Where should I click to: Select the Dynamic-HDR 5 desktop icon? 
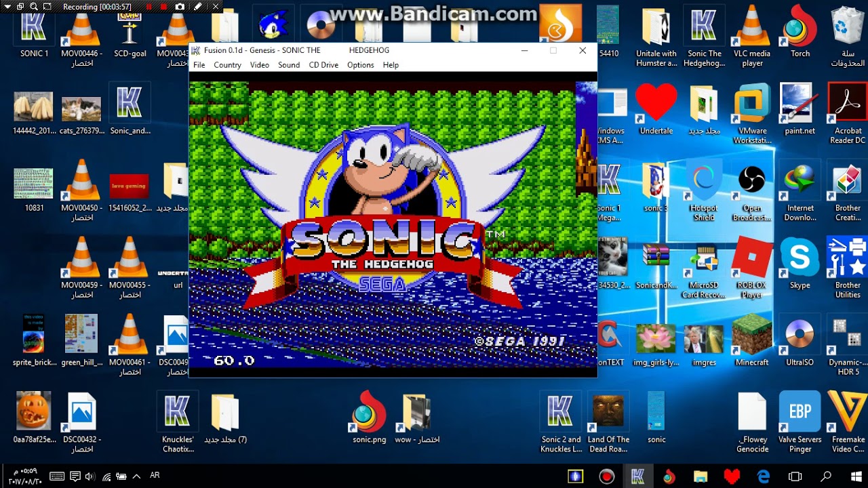(x=848, y=346)
